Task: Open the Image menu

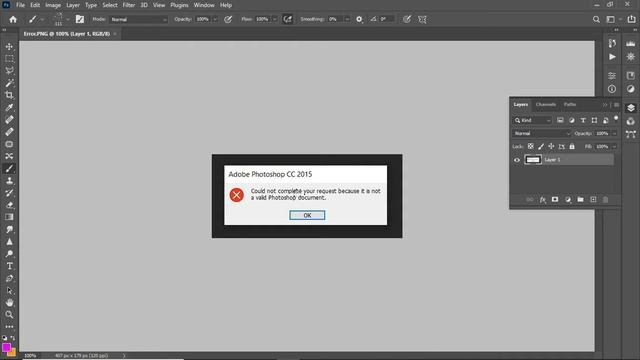Action: point(53,5)
